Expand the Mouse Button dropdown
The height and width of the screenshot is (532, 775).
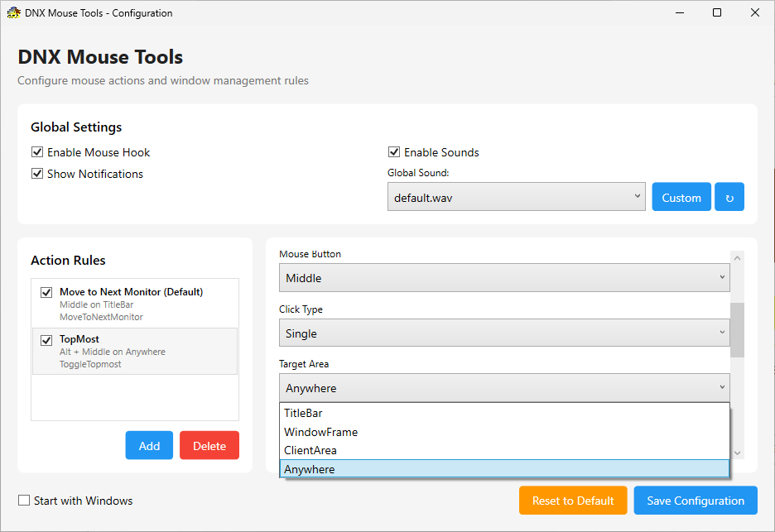pos(504,278)
